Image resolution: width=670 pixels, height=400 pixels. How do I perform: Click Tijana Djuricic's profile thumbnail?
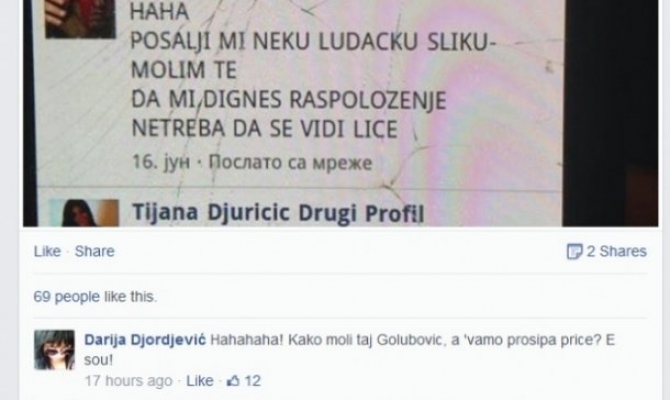pos(84,212)
